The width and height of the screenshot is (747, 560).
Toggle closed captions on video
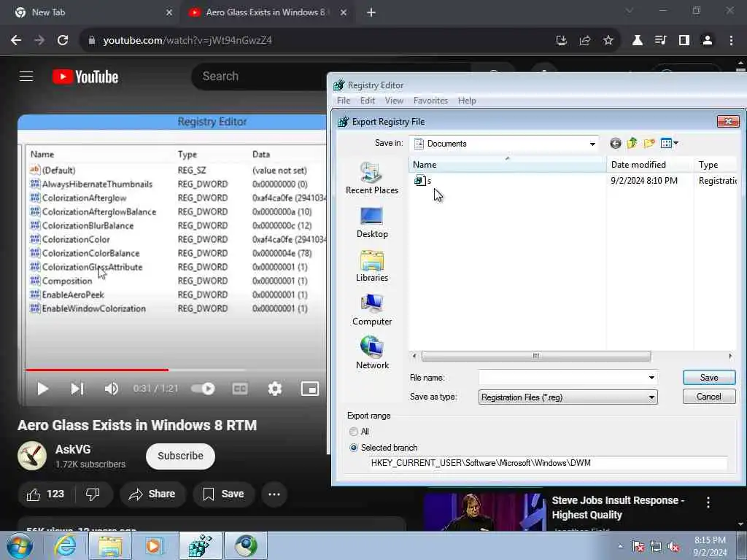pyautogui.click(x=239, y=389)
